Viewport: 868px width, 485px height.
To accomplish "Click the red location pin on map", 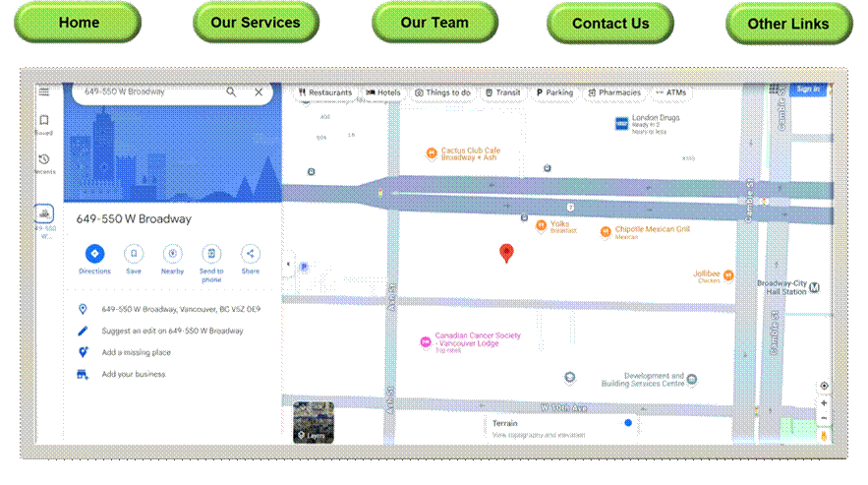I will coord(506,253).
